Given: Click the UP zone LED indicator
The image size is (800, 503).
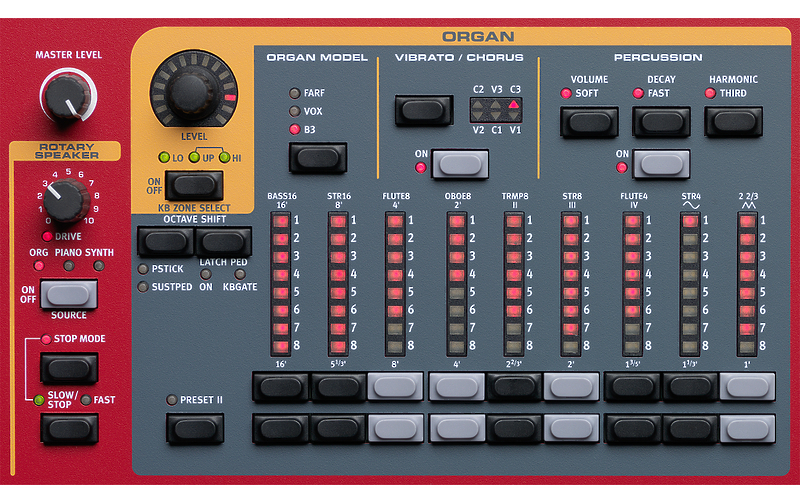Looking at the screenshot, I should (x=194, y=157).
